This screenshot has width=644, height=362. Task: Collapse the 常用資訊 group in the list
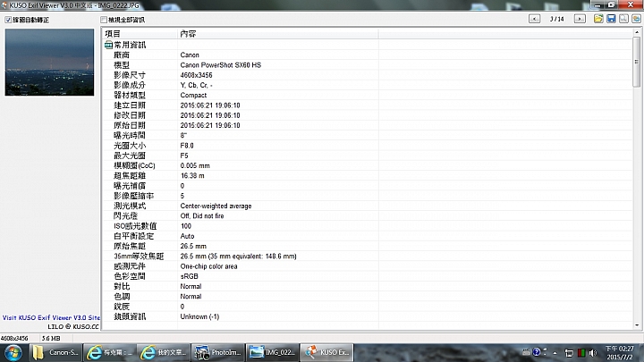coord(108,45)
